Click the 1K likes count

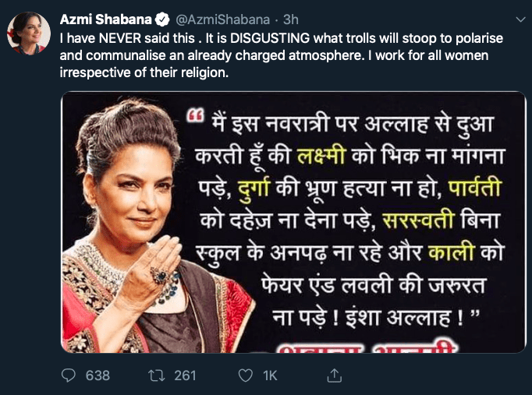point(270,376)
